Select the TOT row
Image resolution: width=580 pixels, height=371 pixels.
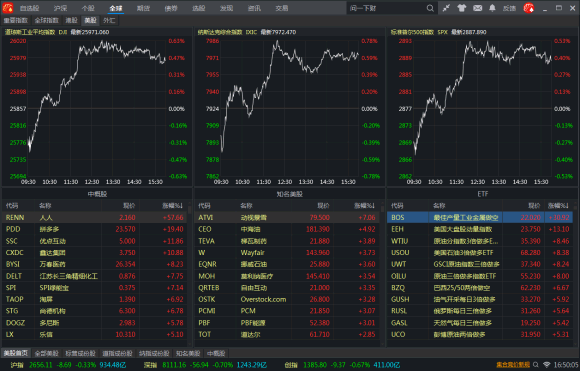[x=287, y=334]
